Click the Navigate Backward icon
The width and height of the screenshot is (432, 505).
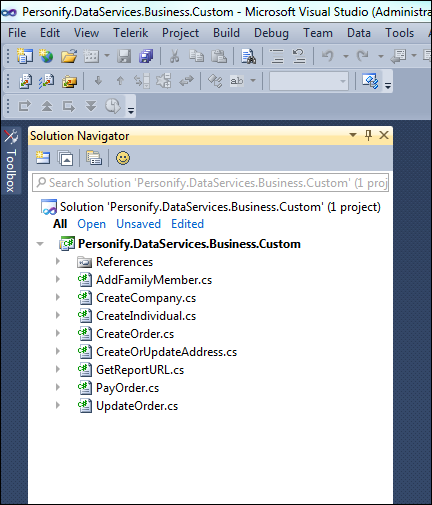[399, 56]
